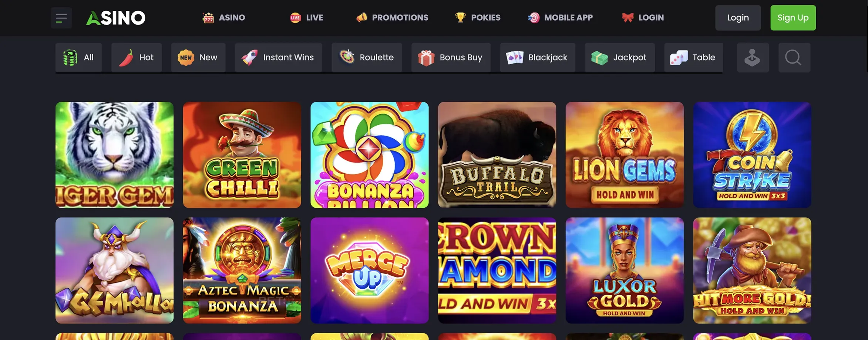
Task: Open the hamburger side menu
Action: pos(61,18)
